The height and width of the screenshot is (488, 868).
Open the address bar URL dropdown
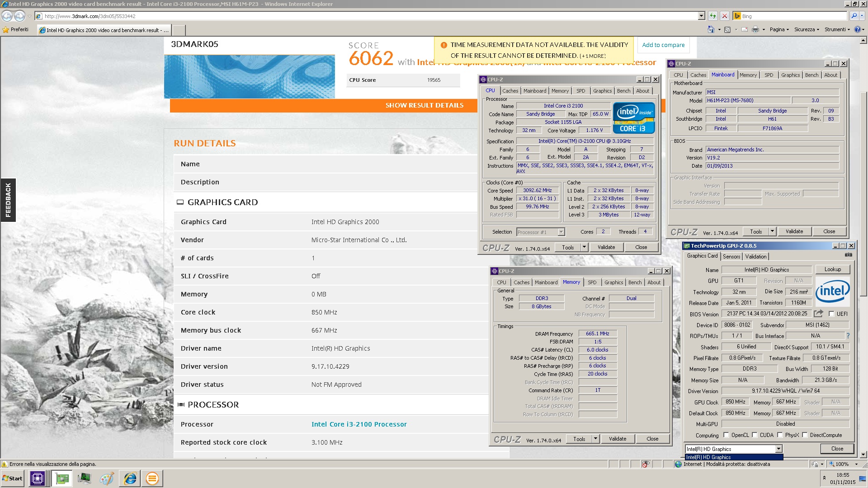click(x=701, y=16)
